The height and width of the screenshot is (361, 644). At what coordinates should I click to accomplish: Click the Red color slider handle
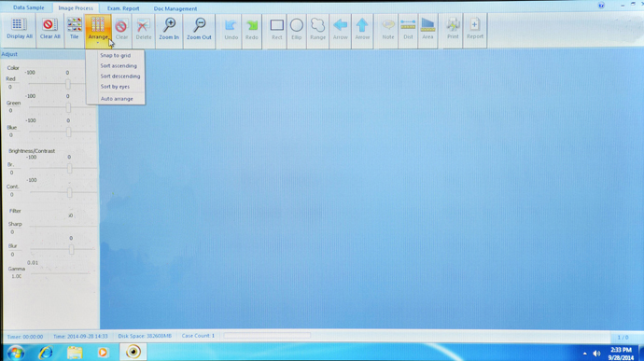[x=68, y=84]
